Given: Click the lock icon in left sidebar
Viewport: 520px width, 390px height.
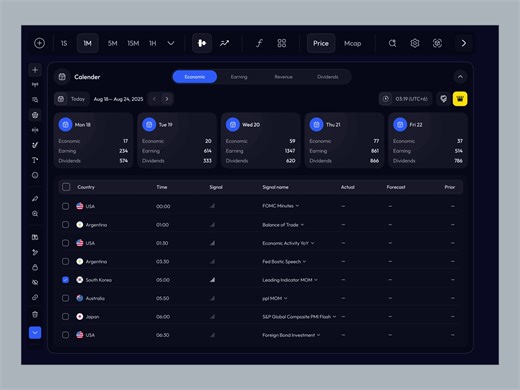Looking at the screenshot, I should point(35,267).
